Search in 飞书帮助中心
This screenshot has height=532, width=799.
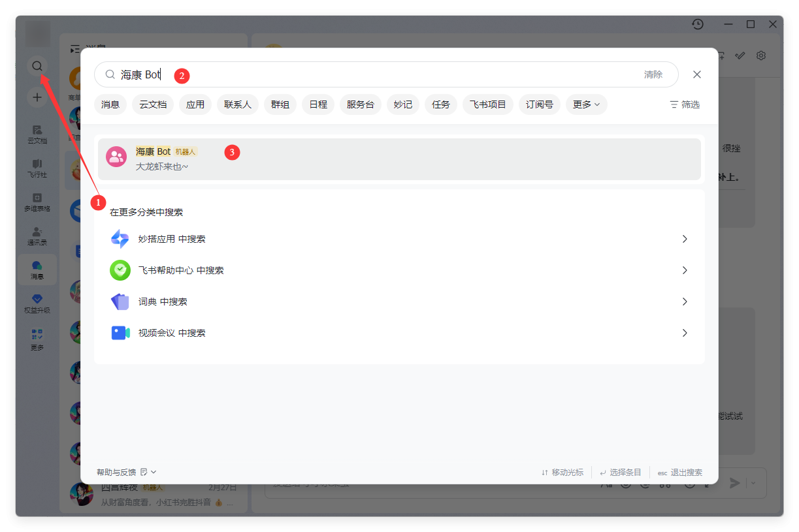[x=399, y=270]
